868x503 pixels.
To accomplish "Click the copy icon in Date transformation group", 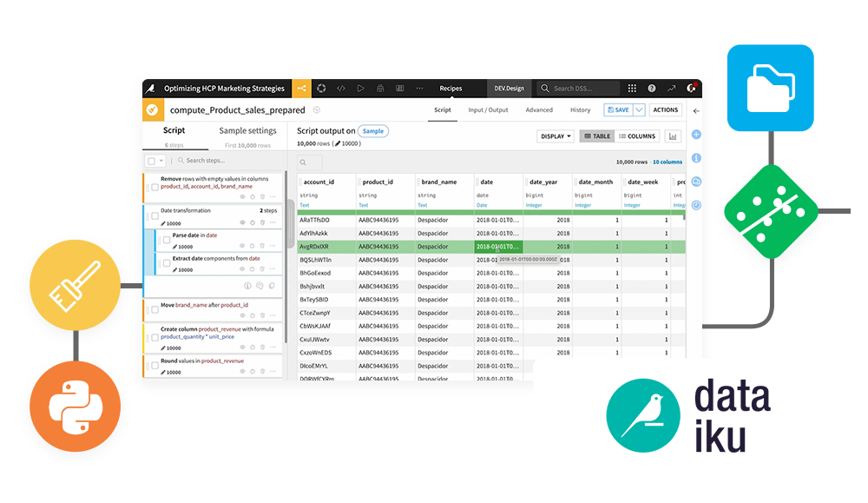I will [x=272, y=286].
